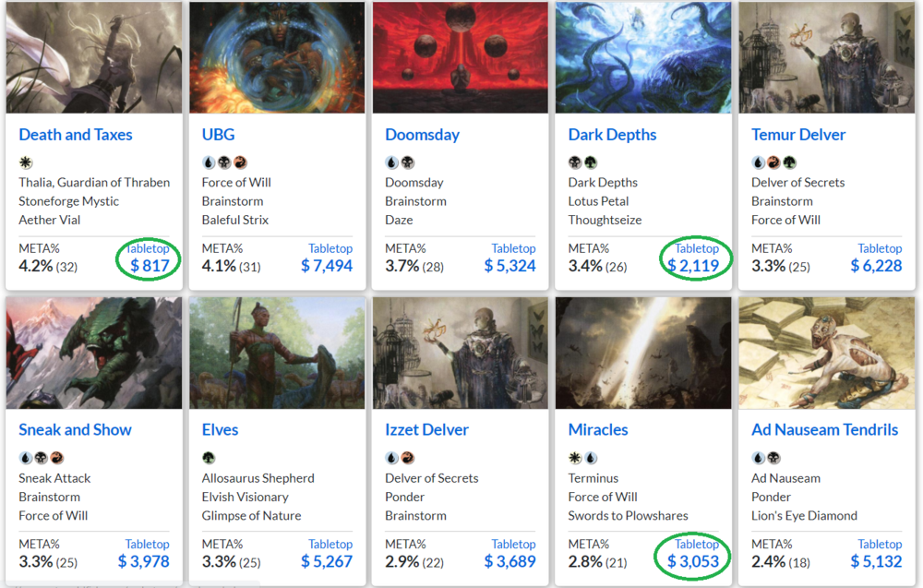Image resolution: width=923 pixels, height=588 pixels.
Task: Click the red mana symbol under Izzet Delver
Action: pyautogui.click(x=407, y=458)
